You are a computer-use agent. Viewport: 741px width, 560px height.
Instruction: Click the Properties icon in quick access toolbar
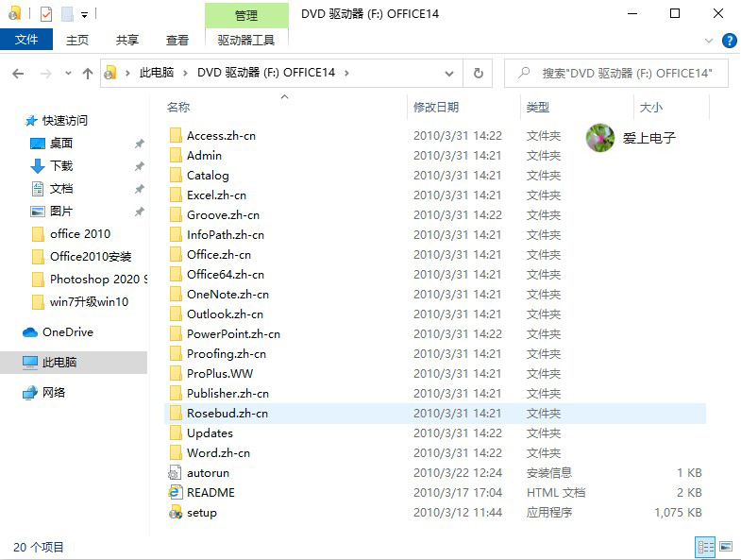46,14
